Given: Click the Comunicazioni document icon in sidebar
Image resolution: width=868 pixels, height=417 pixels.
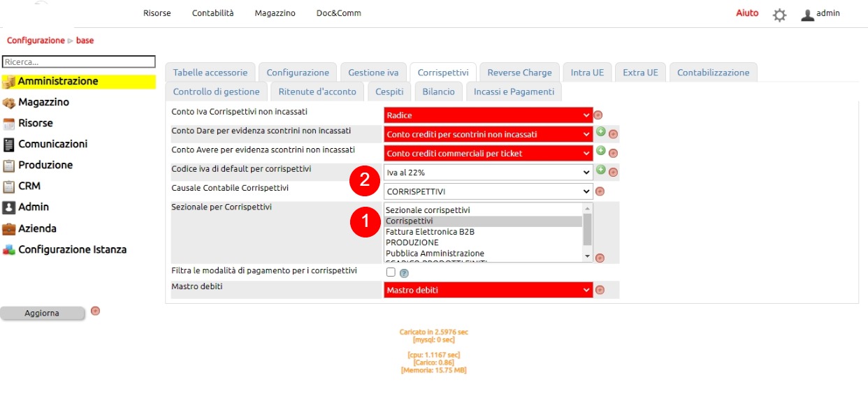Looking at the screenshot, I should click(8, 145).
